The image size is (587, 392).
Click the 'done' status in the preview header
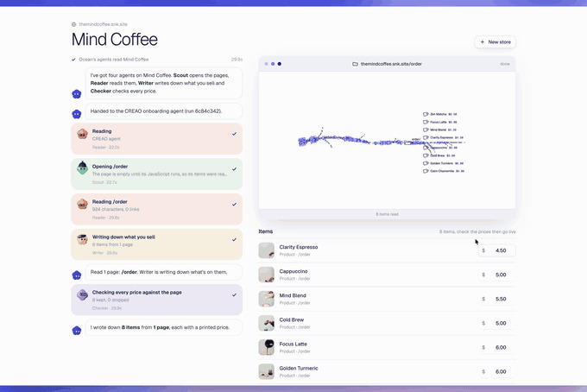[505, 64]
